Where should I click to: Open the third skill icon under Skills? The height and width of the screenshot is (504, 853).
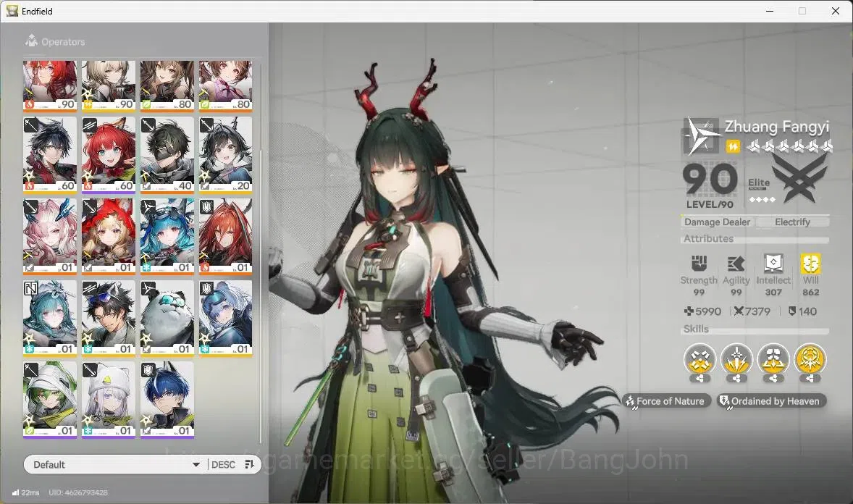(x=773, y=359)
